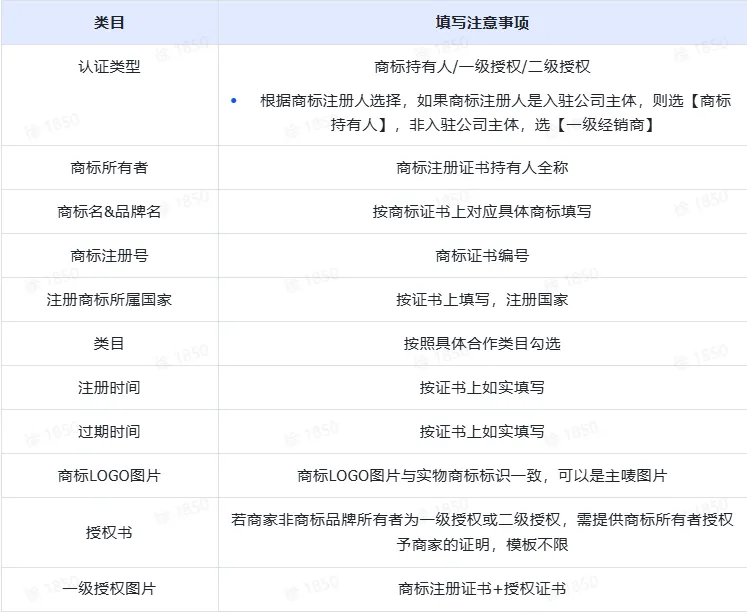747x613 pixels.
Task: Click 商标注册证书+授权证书 text
Action: coord(482,589)
